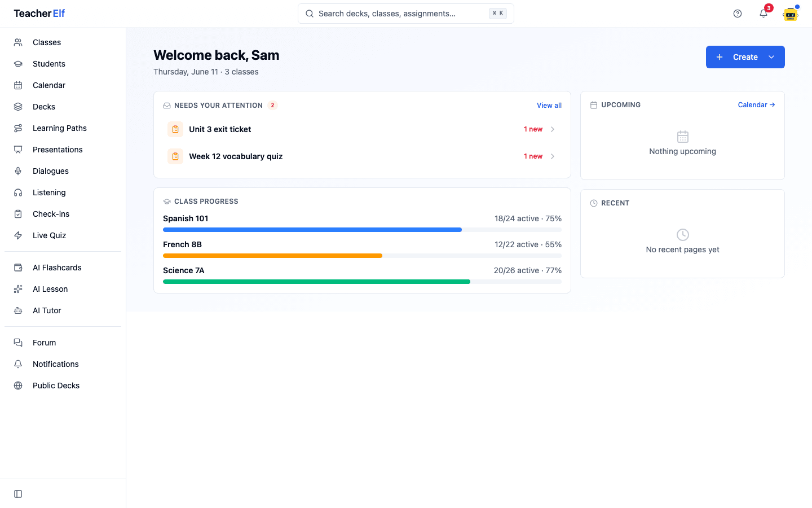Click the orange clipboard icon for Unit 3 exit ticket
This screenshot has width=812, height=508.
coord(175,129)
